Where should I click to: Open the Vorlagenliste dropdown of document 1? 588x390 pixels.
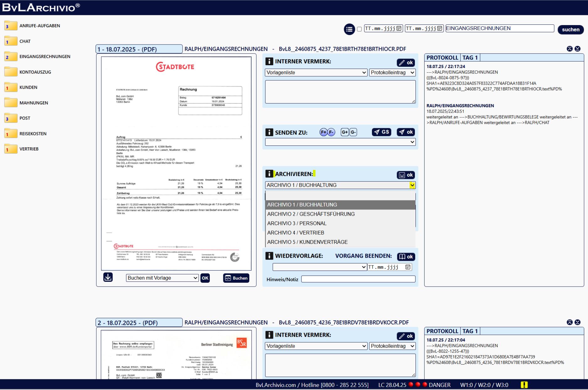coord(316,73)
